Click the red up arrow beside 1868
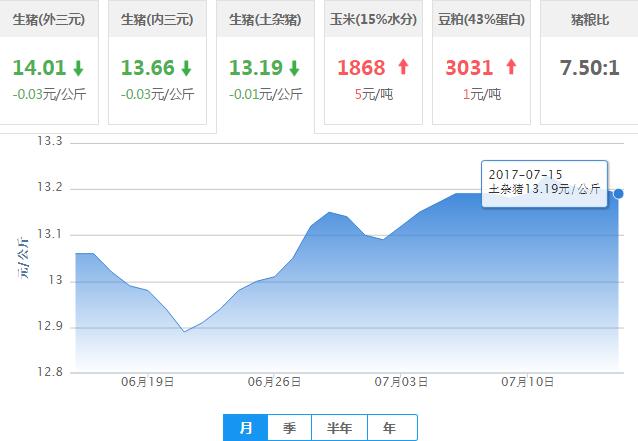 pos(403,68)
